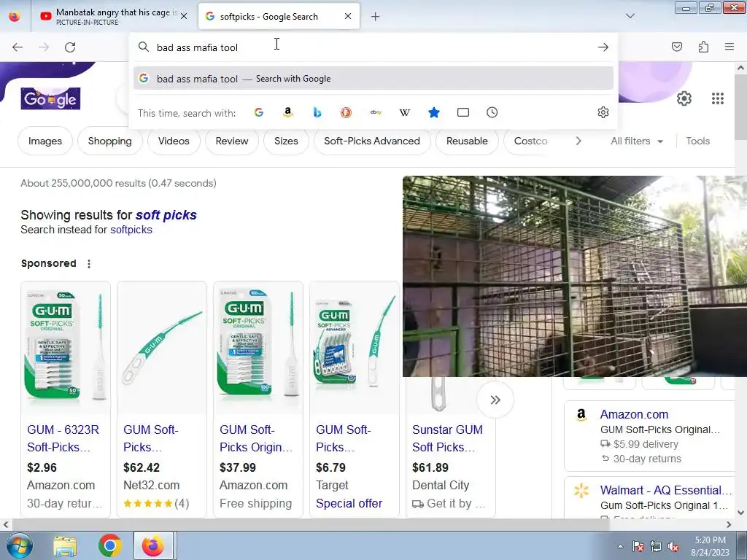Image resolution: width=747 pixels, height=560 pixels.
Task: Click GUM 6323R product image
Action: pyautogui.click(x=66, y=348)
